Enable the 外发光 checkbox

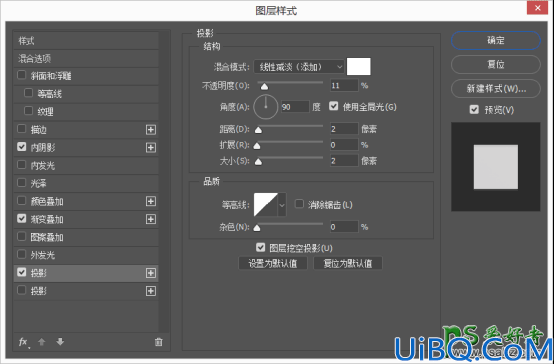22,254
